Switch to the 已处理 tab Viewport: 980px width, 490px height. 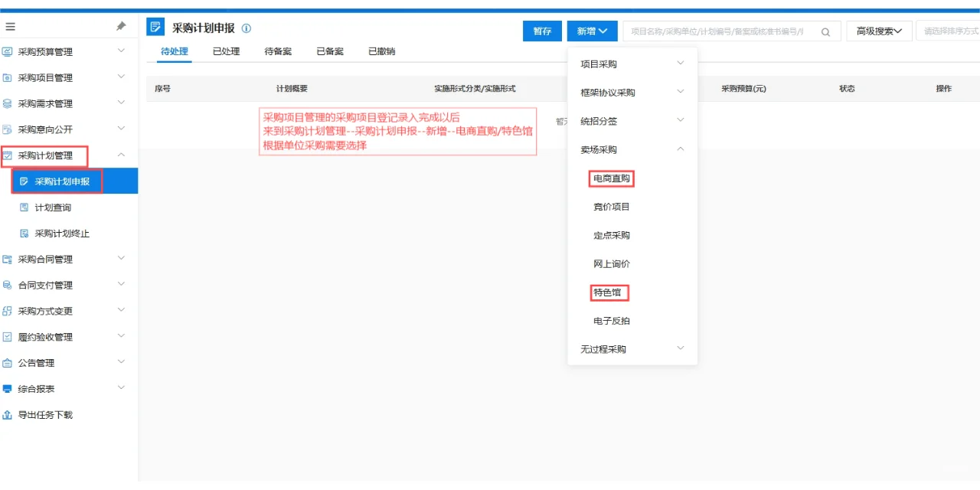226,51
